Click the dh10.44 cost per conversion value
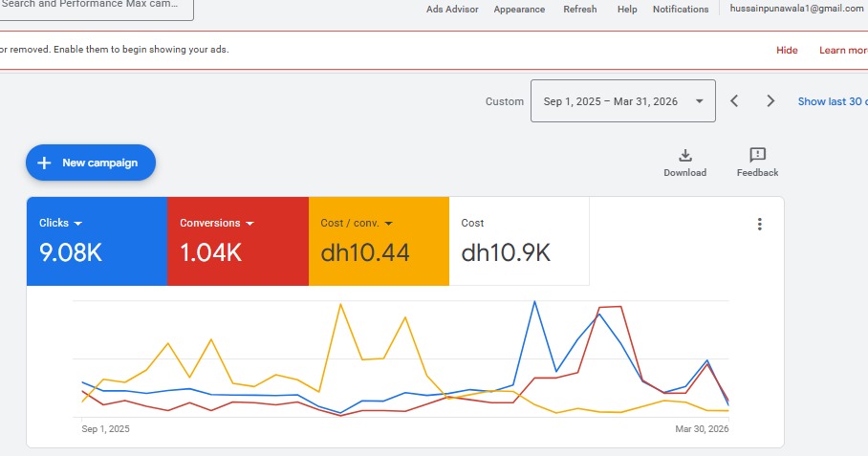868x456 pixels. [365, 253]
